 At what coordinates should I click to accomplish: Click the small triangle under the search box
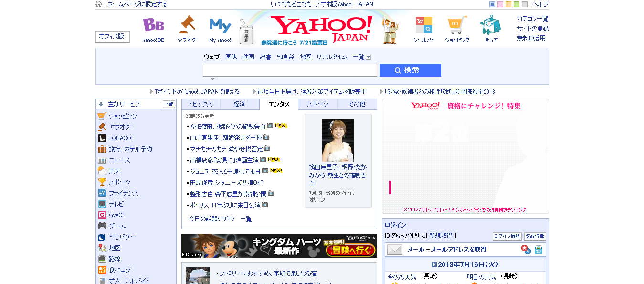[x=213, y=79]
